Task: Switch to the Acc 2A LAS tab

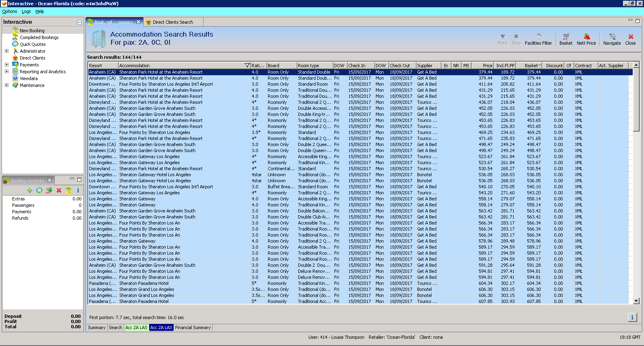Action: pyautogui.click(x=136, y=327)
